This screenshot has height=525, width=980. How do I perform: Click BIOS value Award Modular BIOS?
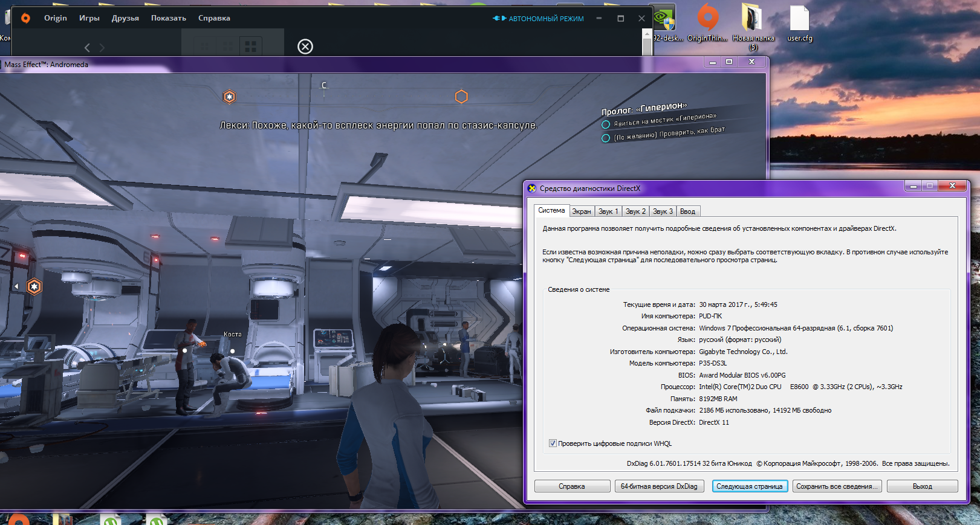[742, 375]
